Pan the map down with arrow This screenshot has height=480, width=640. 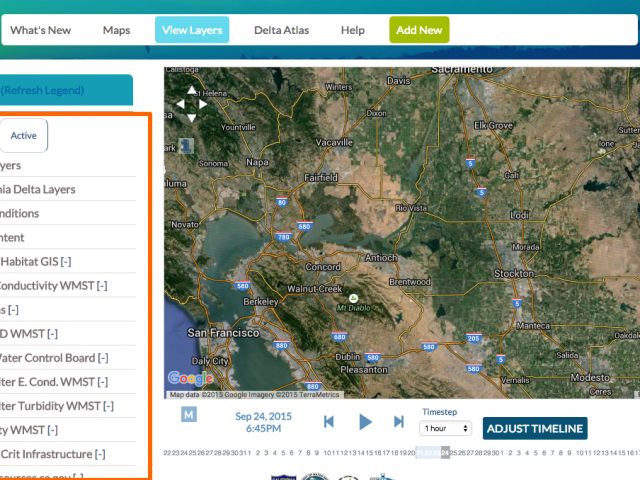(x=191, y=118)
